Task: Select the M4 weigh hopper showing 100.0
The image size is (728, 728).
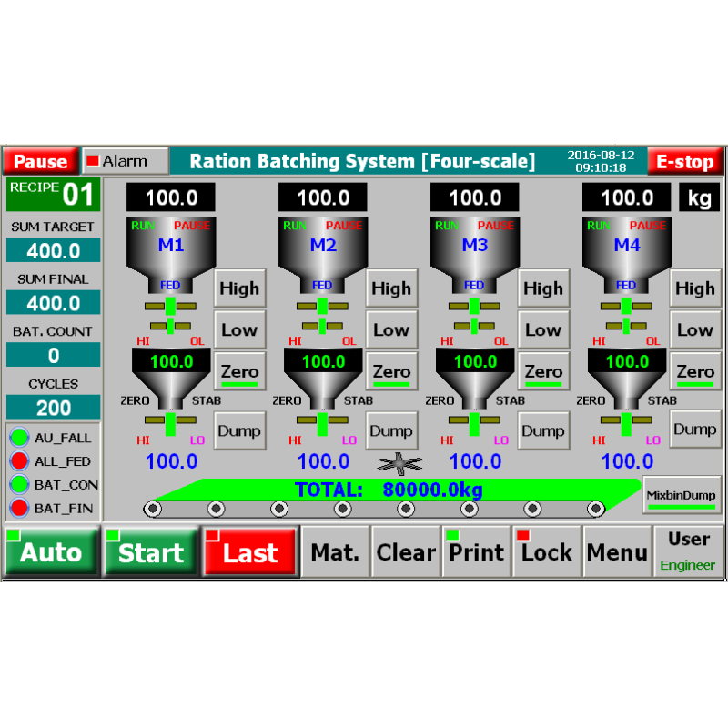Action: tap(627, 378)
